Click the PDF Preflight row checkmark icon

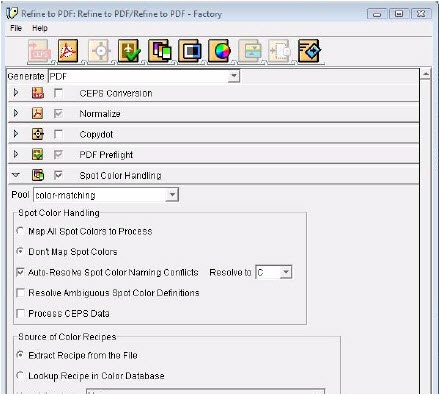[38, 154]
